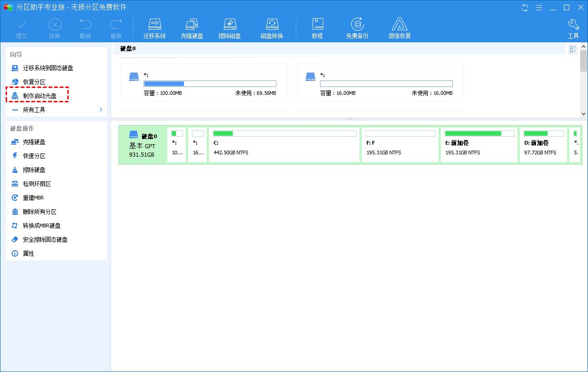Image resolution: width=588 pixels, height=372 pixels.
Task: Refresh disks with the circular arrow icon
Action: tap(525, 7)
